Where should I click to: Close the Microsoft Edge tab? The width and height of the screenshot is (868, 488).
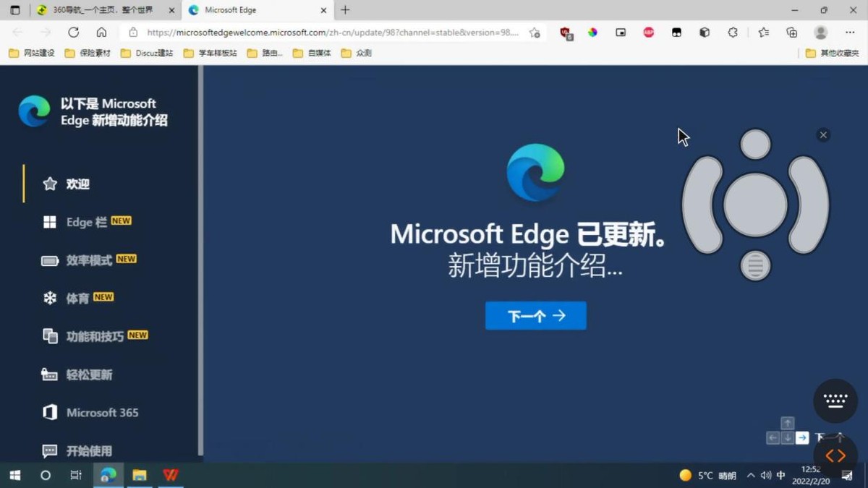tap(323, 10)
